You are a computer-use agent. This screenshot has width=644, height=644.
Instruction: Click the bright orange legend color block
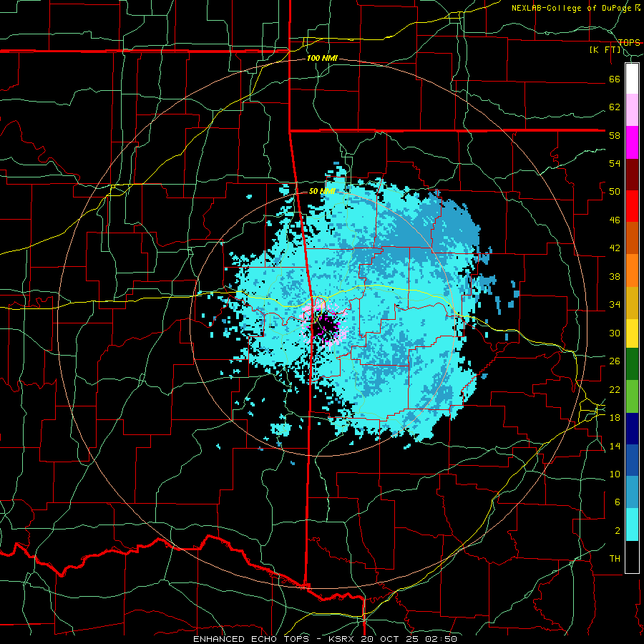click(632, 270)
